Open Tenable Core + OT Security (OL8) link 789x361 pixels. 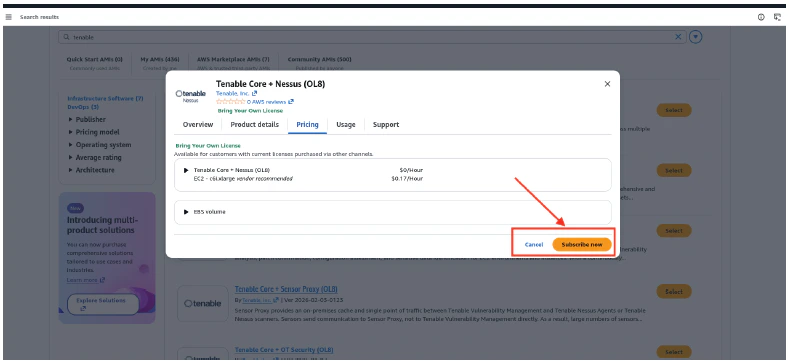click(284, 349)
